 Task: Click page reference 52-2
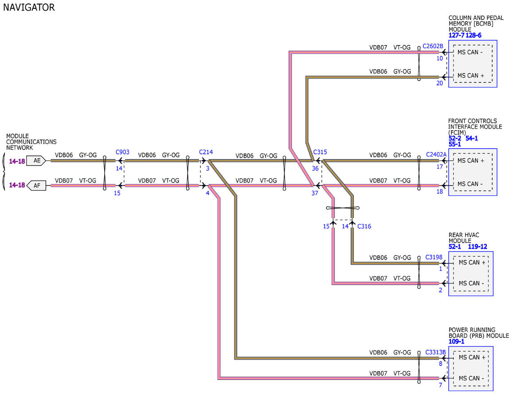(x=455, y=138)
